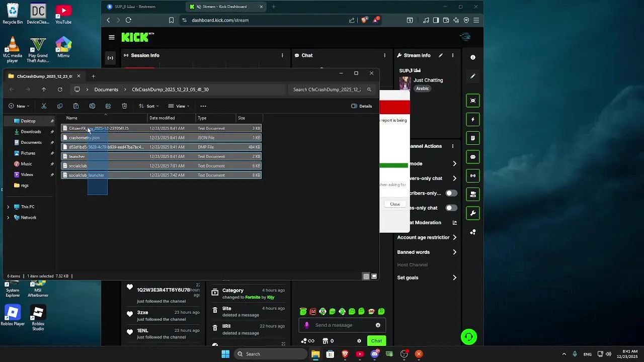Screen dimensions: 644x362
Task: Open Chat panel three-dot options
Action: 385,55
